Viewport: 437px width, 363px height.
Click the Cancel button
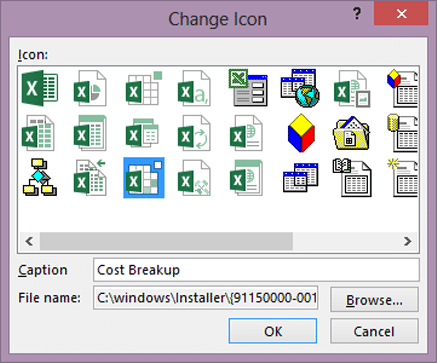click(374, 331)
